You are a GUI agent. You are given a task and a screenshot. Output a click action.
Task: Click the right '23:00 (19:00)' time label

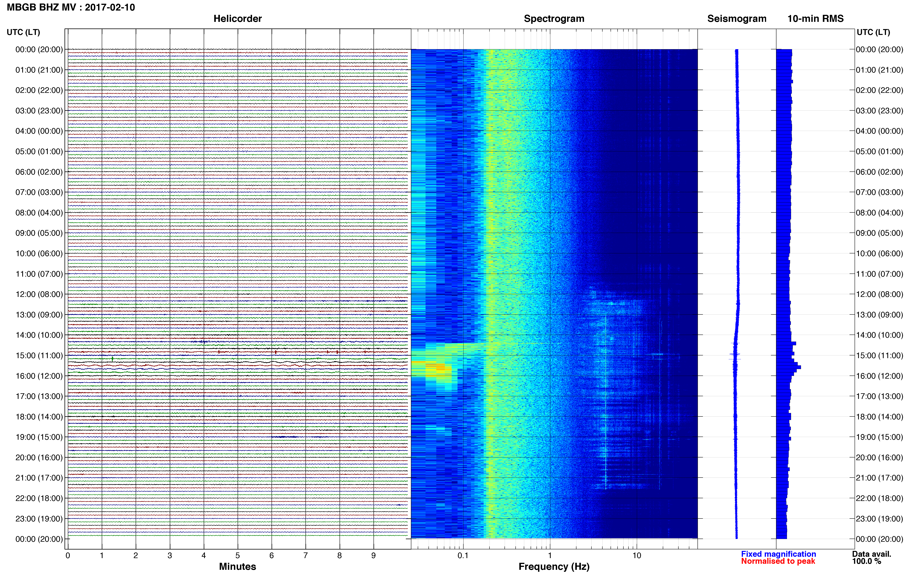pos(879,519)
